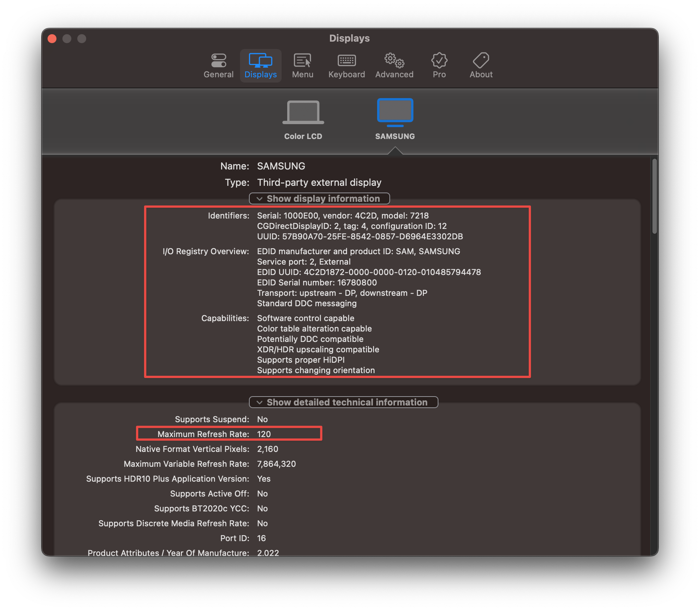The image size is (700, 611).
Task: Click the SAMSUNG name value
Action: tap(281, 166)
